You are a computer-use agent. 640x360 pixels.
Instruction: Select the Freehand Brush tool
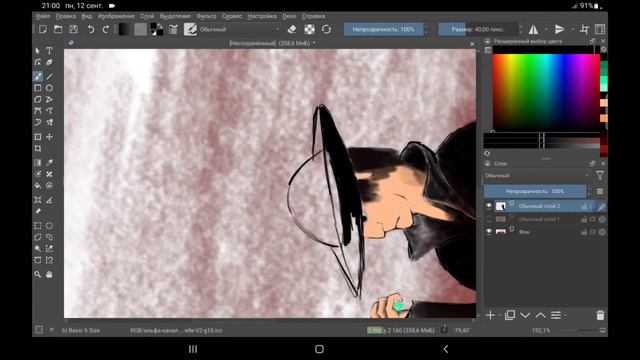coord(38,76)
